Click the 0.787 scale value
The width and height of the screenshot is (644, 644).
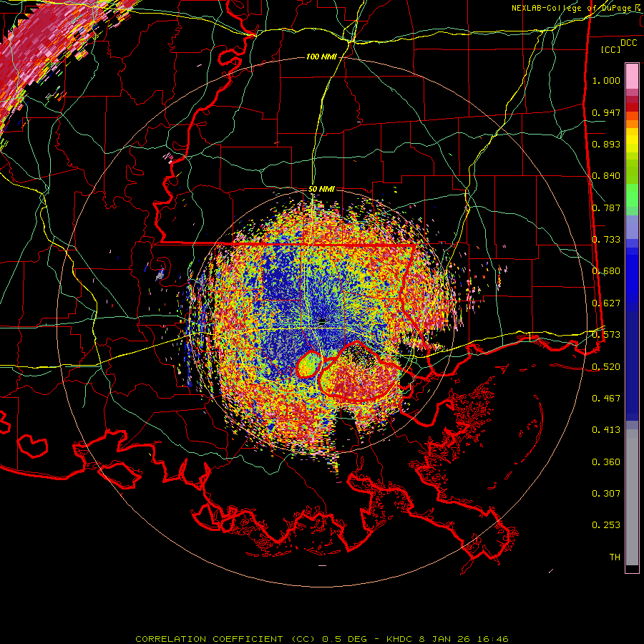pyautogui.click(x=606, y=208)
